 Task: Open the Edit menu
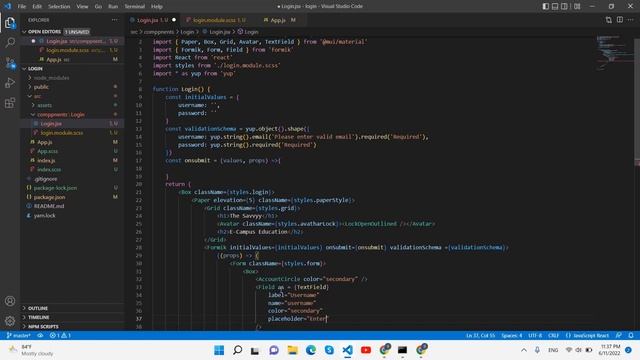37,7
